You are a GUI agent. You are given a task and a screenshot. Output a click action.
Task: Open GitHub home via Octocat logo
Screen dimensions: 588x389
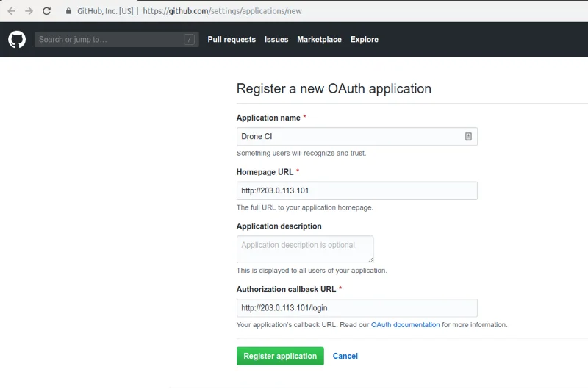(17, 40)
